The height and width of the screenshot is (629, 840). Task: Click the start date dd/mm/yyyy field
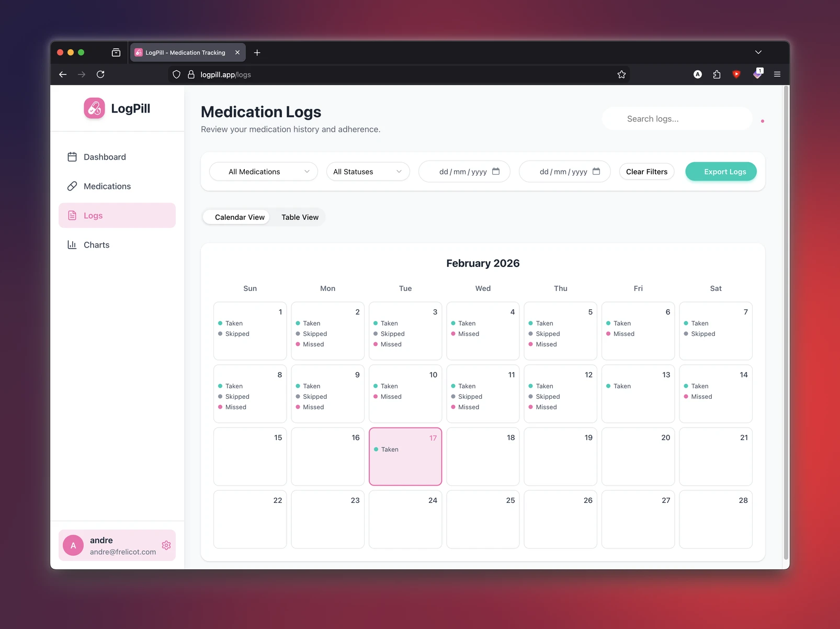point(464,172)
